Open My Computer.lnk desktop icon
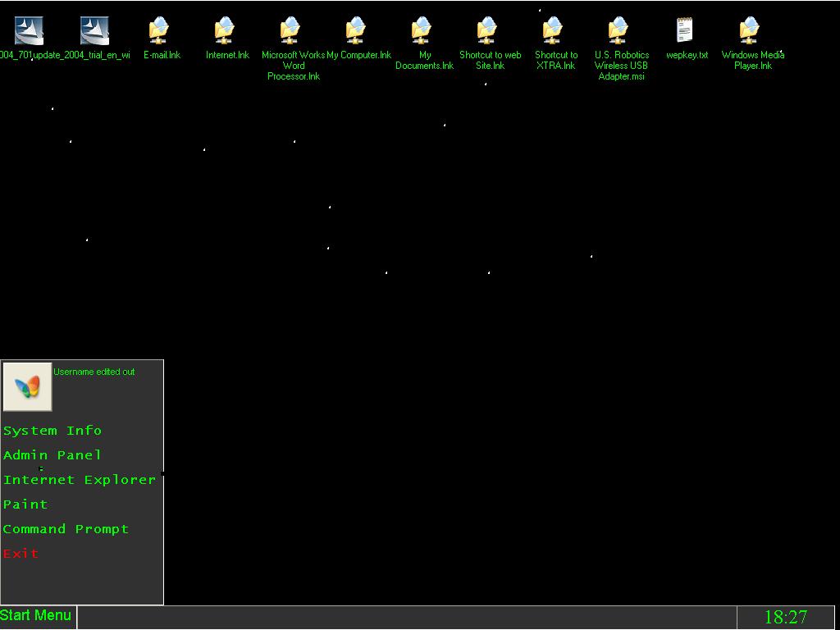The image size is (840, 630). 357,32
